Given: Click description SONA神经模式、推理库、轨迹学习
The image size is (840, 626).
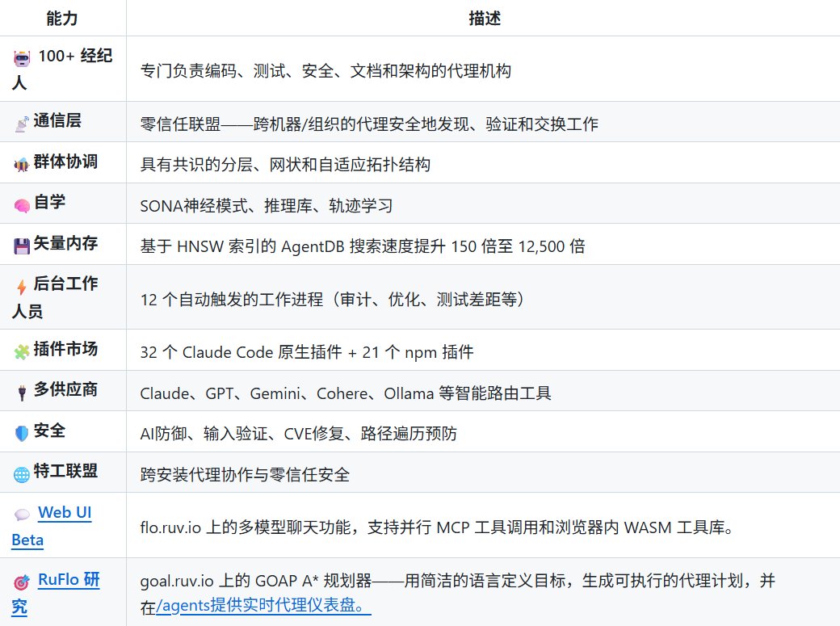Looking at the screenshot, I should 267,206.
